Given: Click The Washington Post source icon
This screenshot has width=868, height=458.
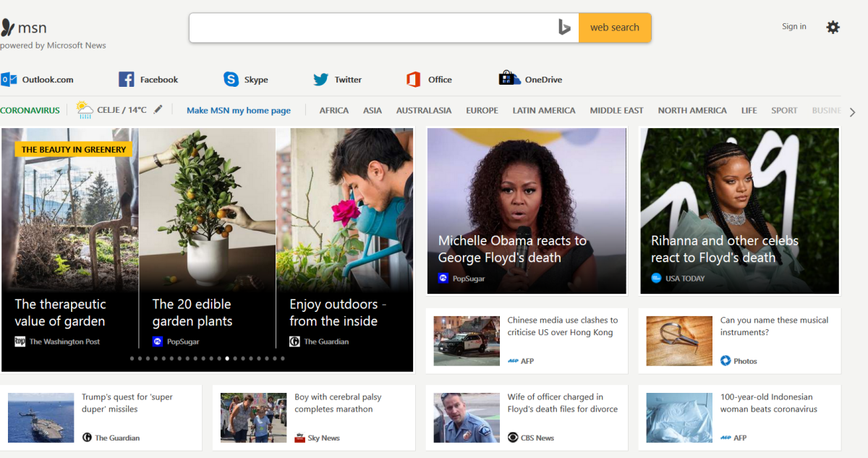Looking at the screenshot, I should (x=20, y=342).
